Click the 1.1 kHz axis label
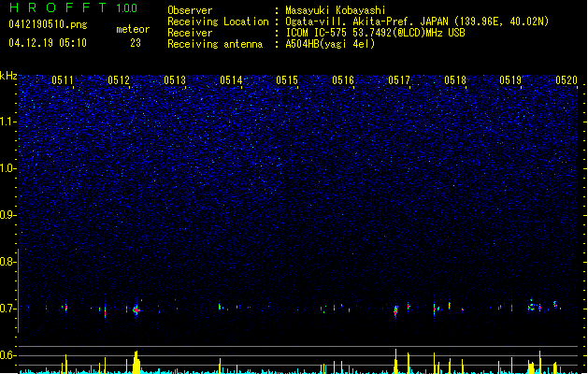 coord(7,122)
